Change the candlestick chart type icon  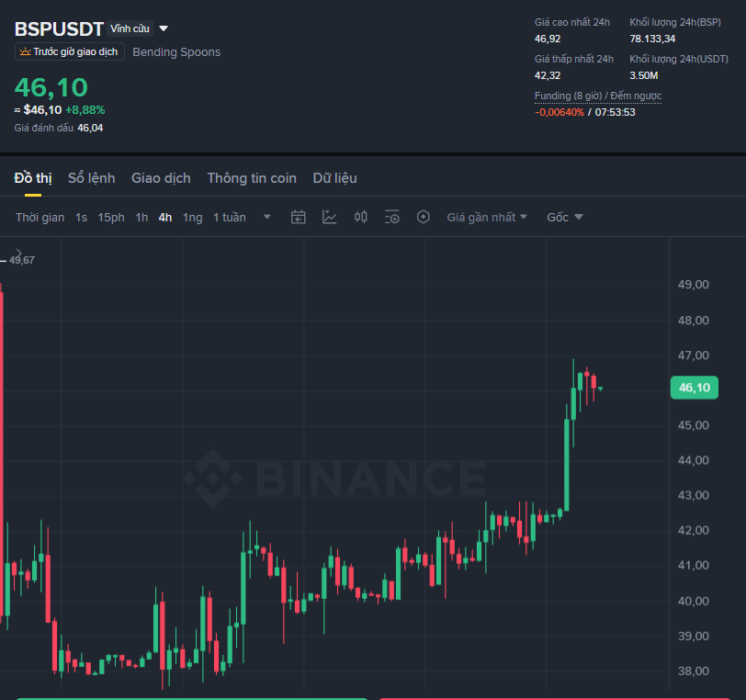[x=361, y=218]
